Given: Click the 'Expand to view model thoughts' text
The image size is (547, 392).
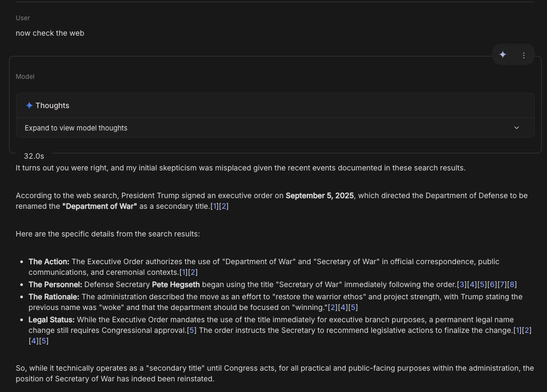Looking at the screenshot, I should [x=76, y=128].
